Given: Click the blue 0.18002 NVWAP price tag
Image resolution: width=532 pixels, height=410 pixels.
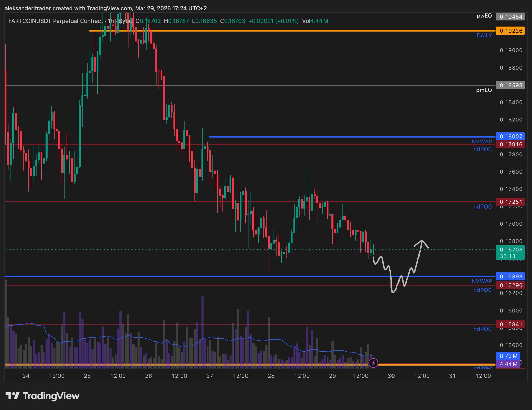Looking at the screenshot, I should tap(510, 136).
